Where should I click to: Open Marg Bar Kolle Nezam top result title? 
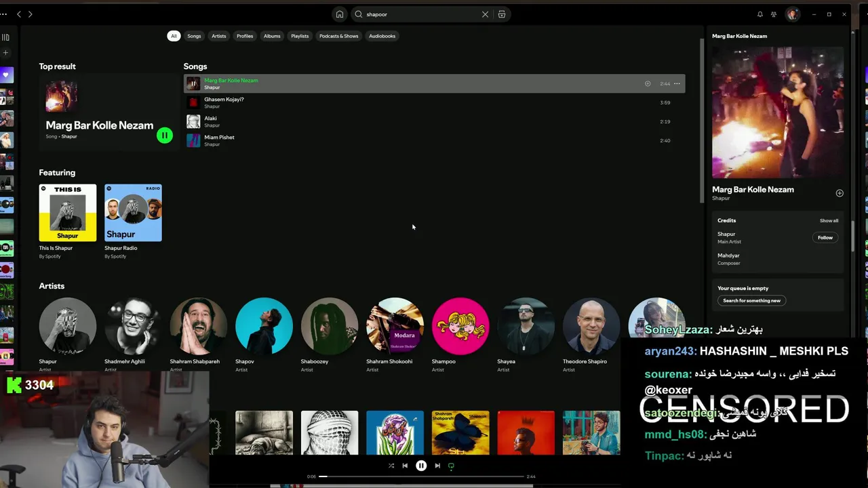(100, 125)
